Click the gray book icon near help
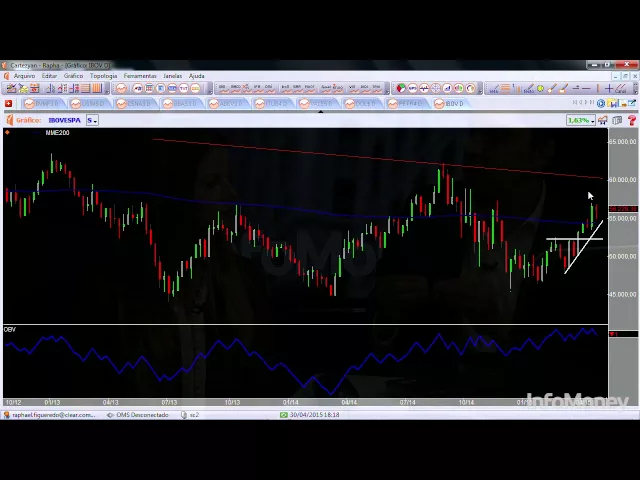This screenshot has height=480, width=640. coord(618,120)
